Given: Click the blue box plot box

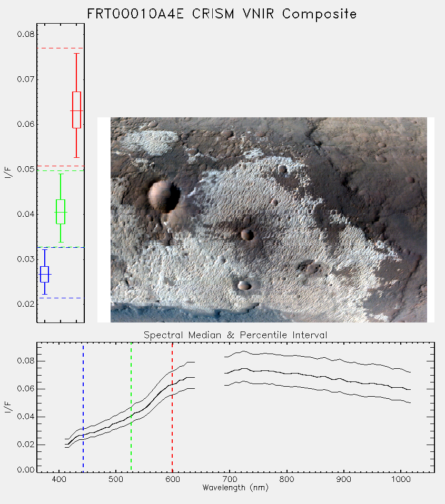Looking at the screenshot, I should (44, 274).
